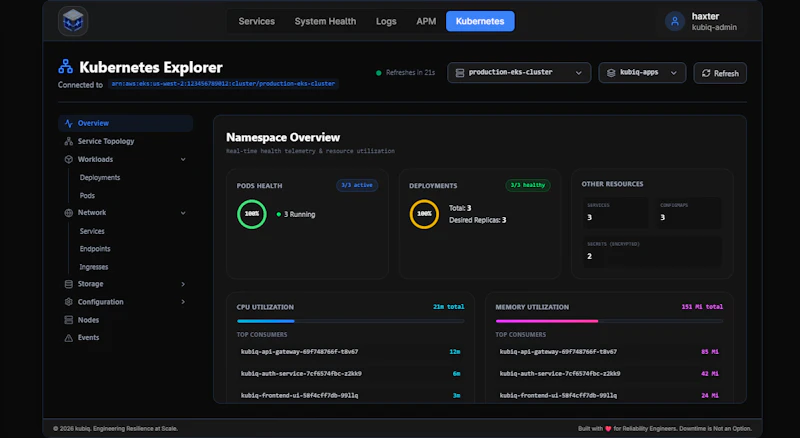Collapse the Workloads section chevron

[183, 159]
